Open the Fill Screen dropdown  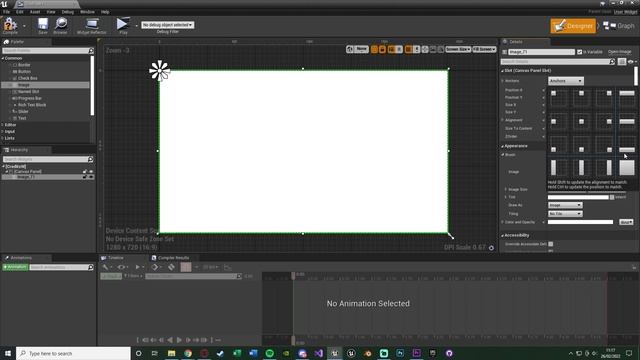(x=484, y=49)
